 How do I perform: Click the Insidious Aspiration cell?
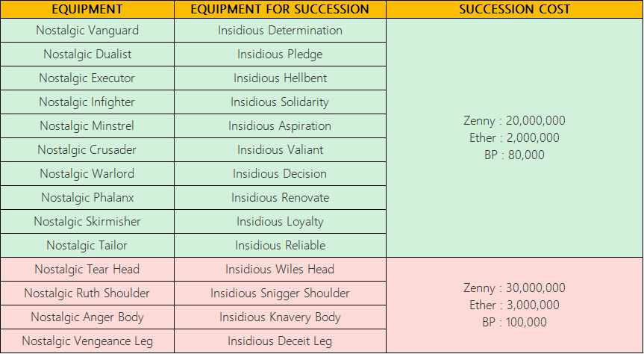click(x=280, y=125)
